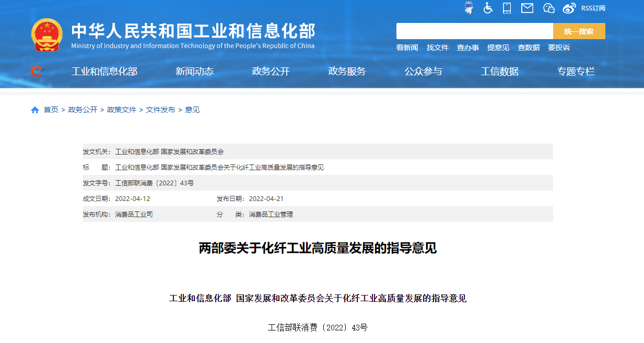Click the envelope mail icon

528,8
